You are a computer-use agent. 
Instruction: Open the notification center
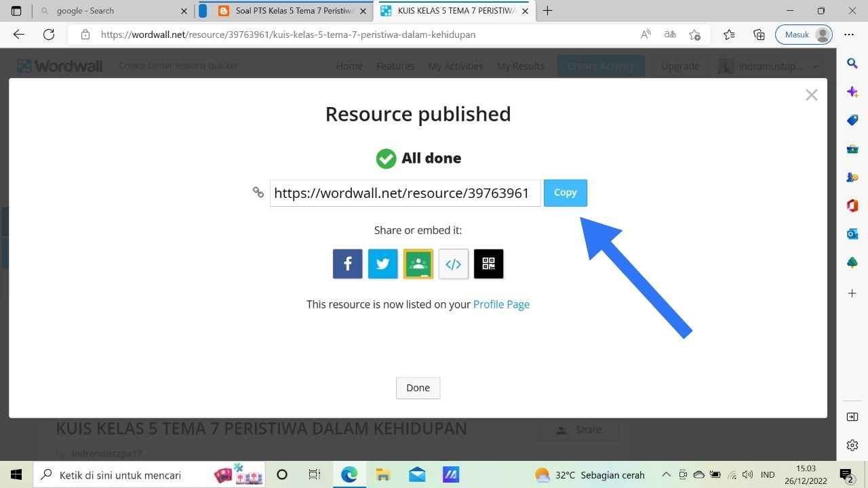pyautogui.click(x=846, y=474)
